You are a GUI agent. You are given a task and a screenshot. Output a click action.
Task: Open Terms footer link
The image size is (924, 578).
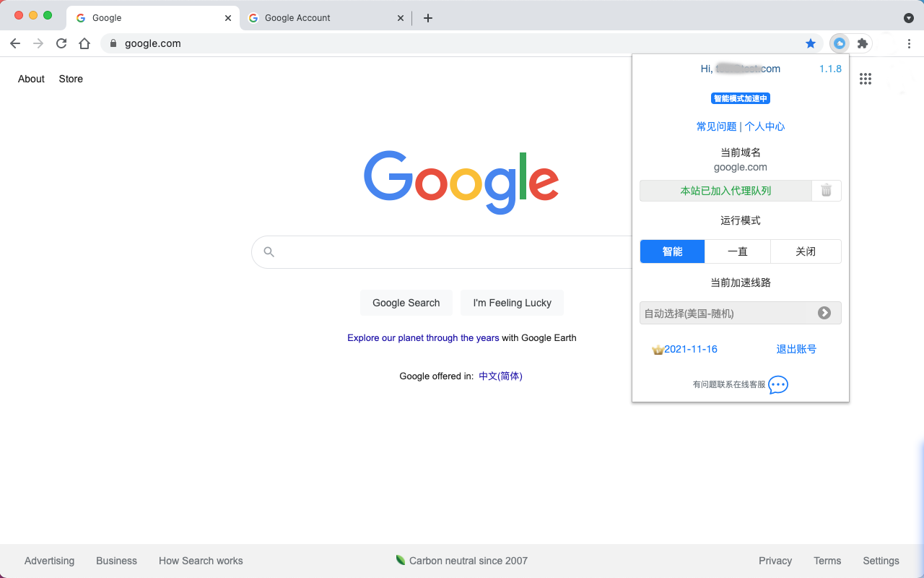[x=827, y=561]
